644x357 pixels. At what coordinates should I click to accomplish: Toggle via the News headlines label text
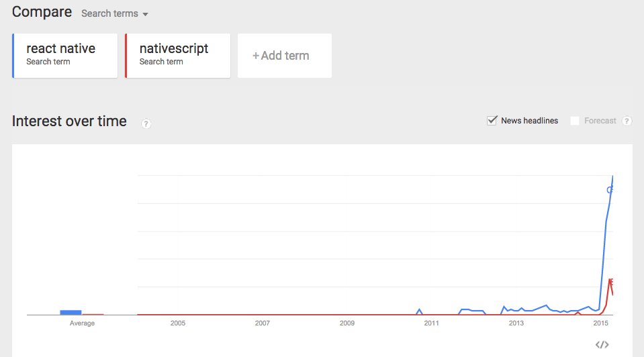click(529, 121)
